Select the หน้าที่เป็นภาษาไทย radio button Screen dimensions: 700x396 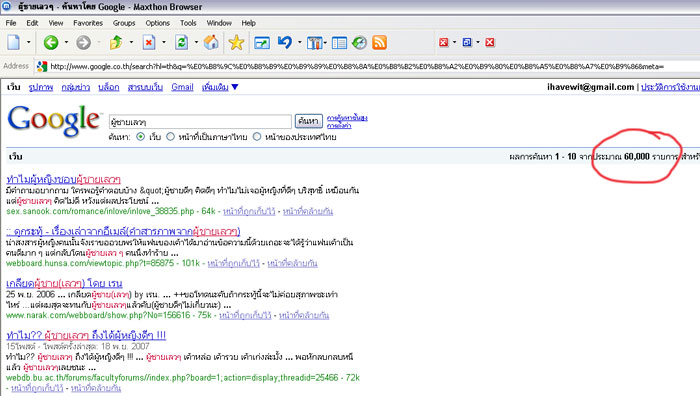point(170,137)
